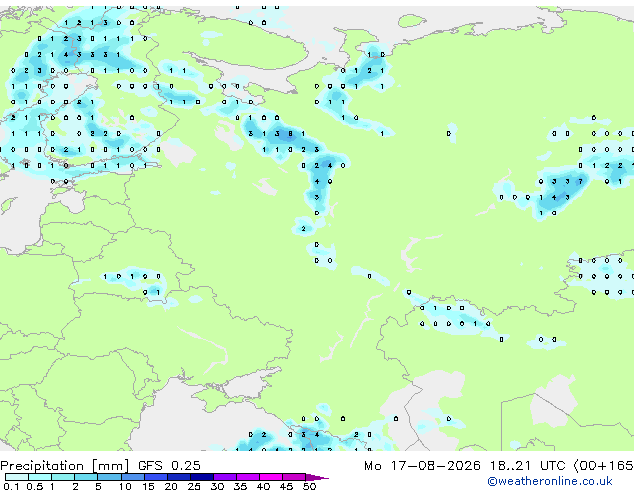Select the 0.1–0.5 mm legend swatch

click(17, 477)
